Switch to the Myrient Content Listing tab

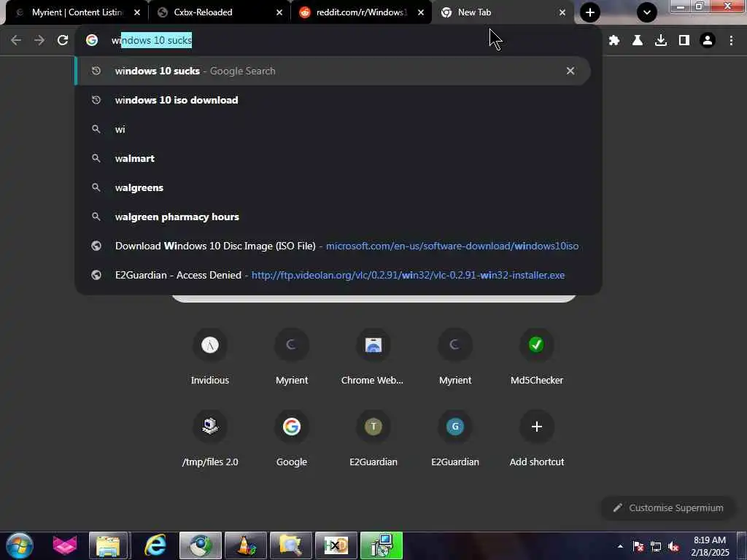point(76,12)
